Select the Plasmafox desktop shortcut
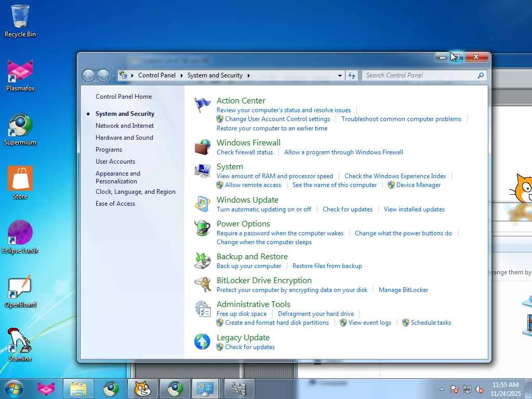The width and height of the screenshot is (532, 399). pos(20,75)
